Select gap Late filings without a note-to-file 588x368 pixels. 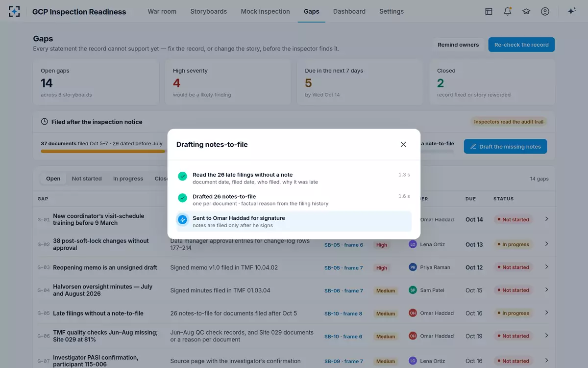coord(98,313)
